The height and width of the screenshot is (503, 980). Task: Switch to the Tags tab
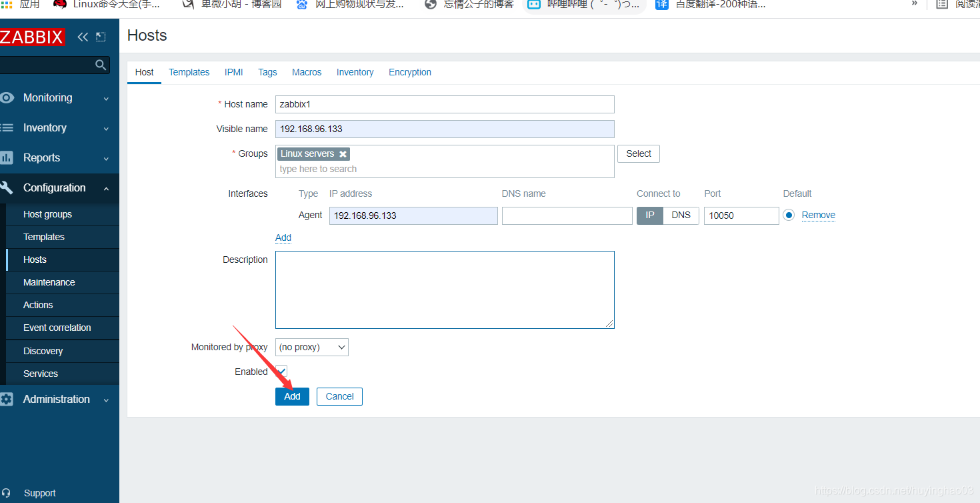pyautogui.click(x=267, y=72)
